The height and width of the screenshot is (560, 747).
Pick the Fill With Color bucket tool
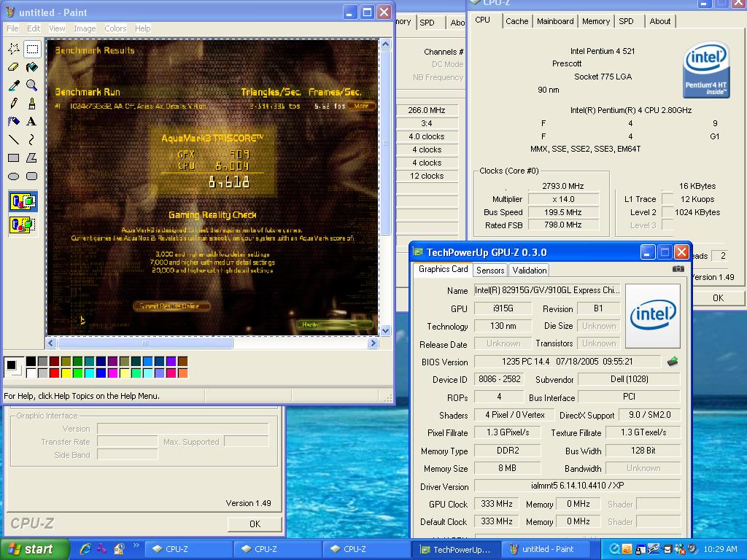click(32, 66)
